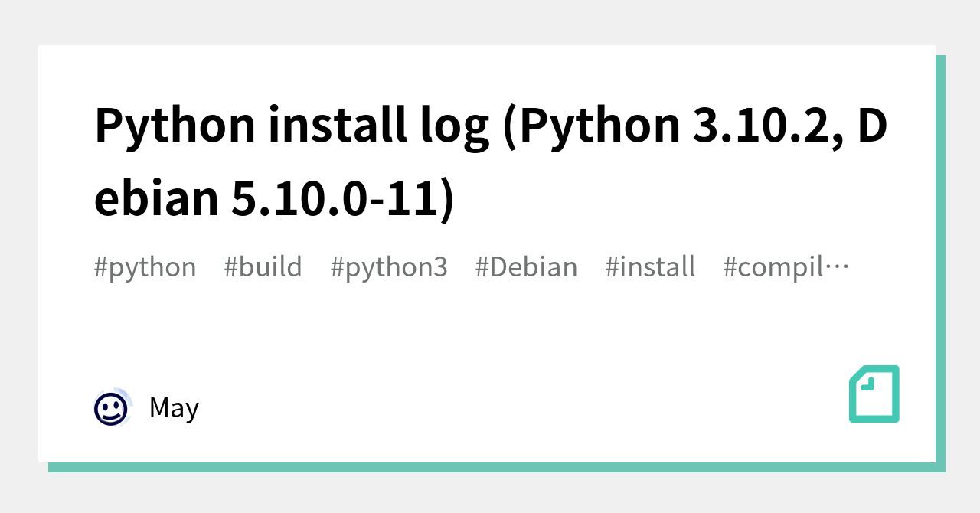Click "5.10.0-11)" on the second title line

click(x=342, y=198)
